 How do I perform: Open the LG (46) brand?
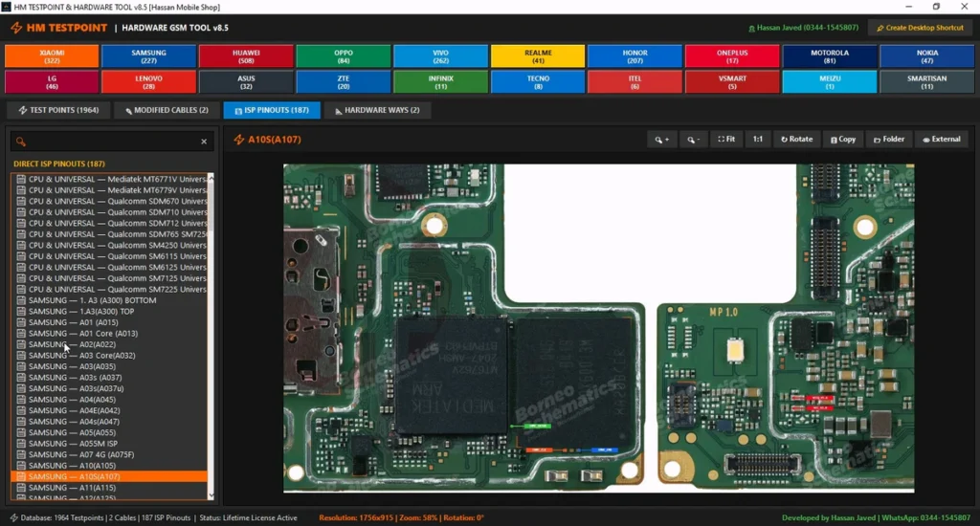(x=52, y=82)
